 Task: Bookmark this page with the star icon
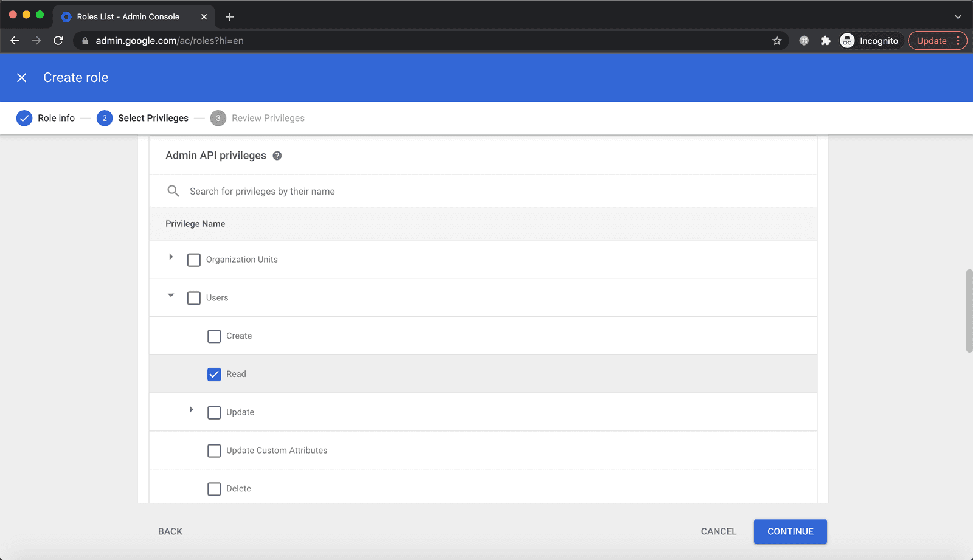(777, 41)
